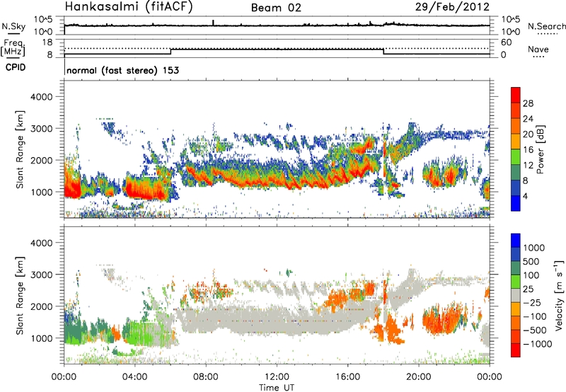Click the 29/Feb/2012 date label
Screen dimensions: 566x392
tap(452, 6)
